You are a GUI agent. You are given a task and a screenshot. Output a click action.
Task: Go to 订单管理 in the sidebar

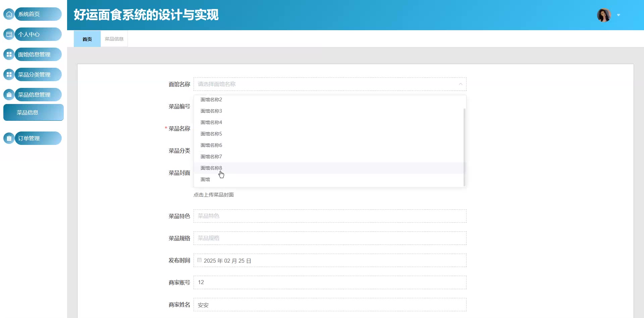coord(38,138)
